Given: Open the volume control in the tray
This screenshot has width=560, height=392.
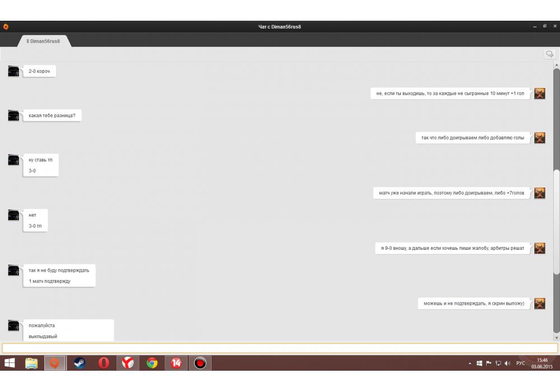Looking at the screenshot, I should tap(507, 363).
